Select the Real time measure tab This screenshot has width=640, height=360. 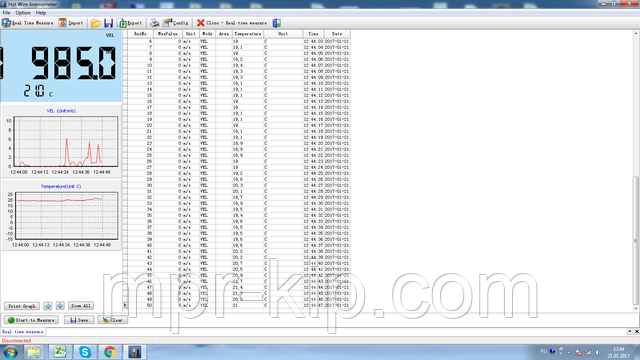pos(22,332)
